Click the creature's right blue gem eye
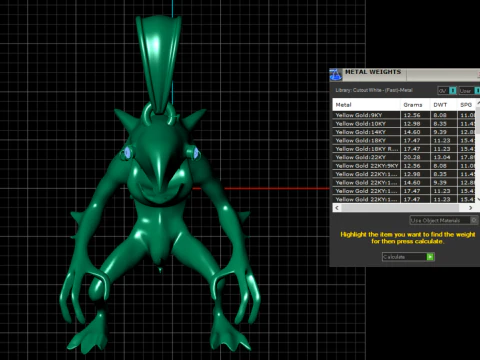The height and width of the screenshot is (360, 480). pyautogui.click(x=196, y=153)
